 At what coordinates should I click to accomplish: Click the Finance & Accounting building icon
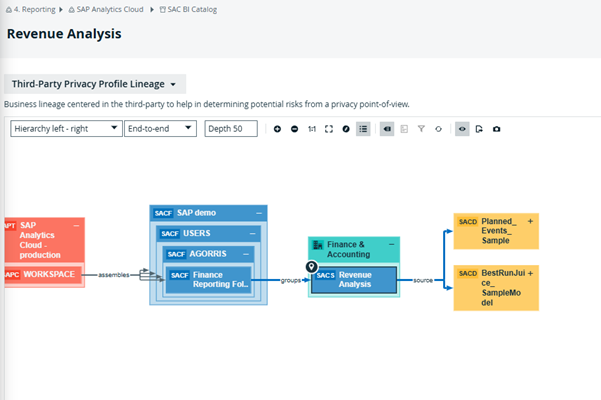coord(318,245)
